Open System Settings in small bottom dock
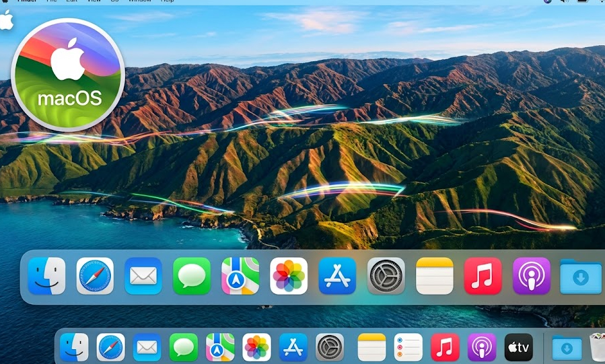Screen dimensions: 605x364 330,347
